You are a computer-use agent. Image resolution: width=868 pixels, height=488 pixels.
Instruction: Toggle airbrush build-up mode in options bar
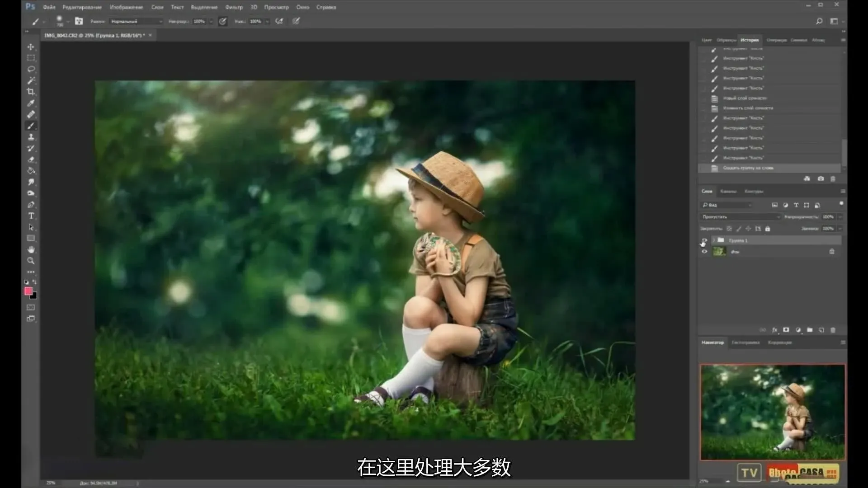279,21
